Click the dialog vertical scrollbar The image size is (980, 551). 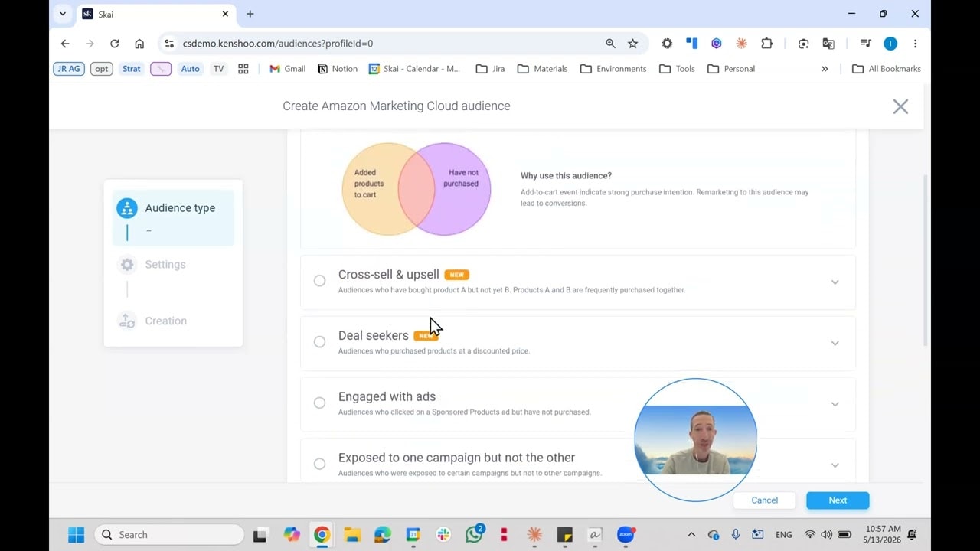click(924, 260)
